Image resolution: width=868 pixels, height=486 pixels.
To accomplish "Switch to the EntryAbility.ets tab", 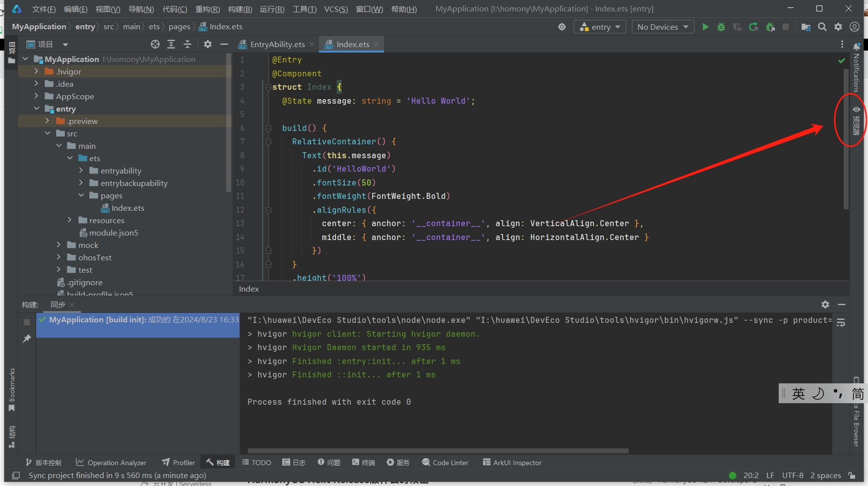I will [277, 44].
